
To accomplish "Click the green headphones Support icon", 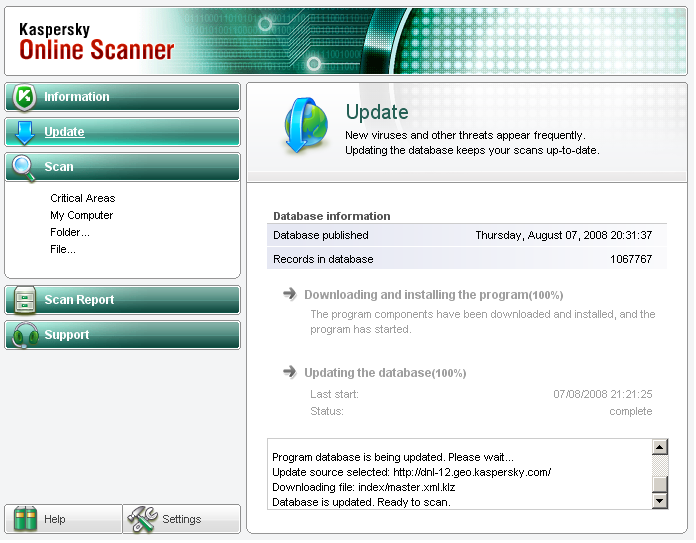I will (x=25, y=336).
